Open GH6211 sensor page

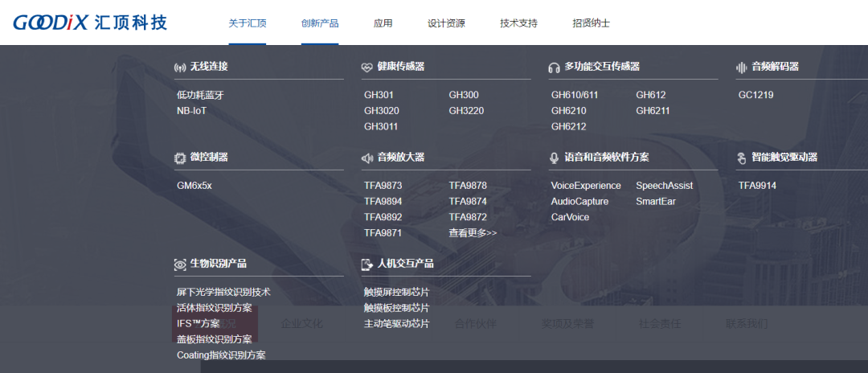pos(653,111)
